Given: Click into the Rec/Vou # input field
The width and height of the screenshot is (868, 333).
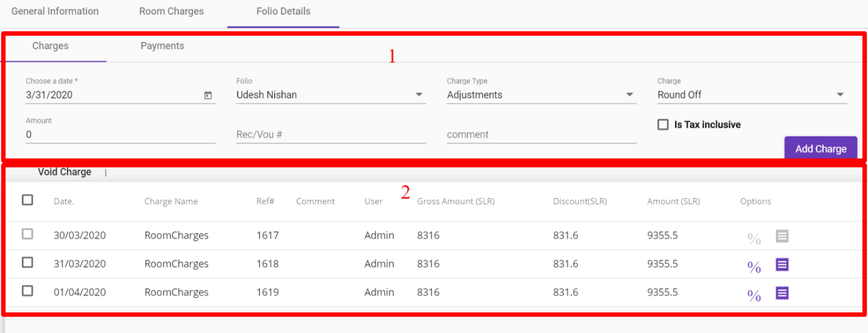Looking at the screenshot, I should [331, 134].
